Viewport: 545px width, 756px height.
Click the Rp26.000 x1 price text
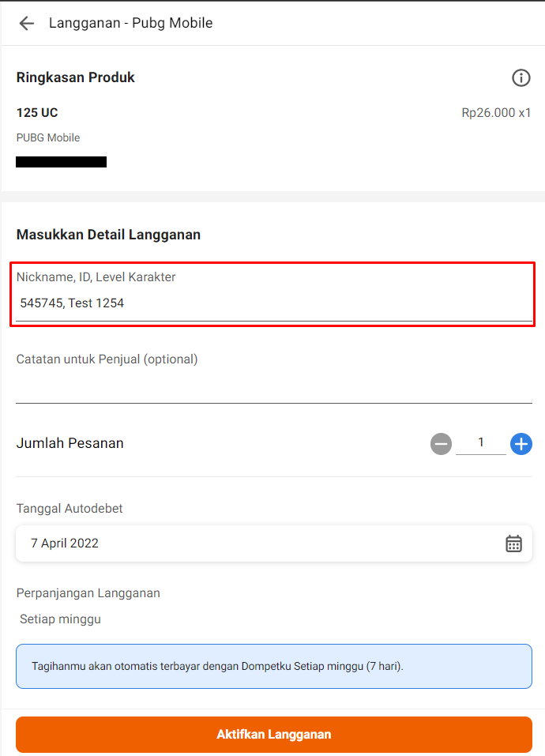pos(496,113)
